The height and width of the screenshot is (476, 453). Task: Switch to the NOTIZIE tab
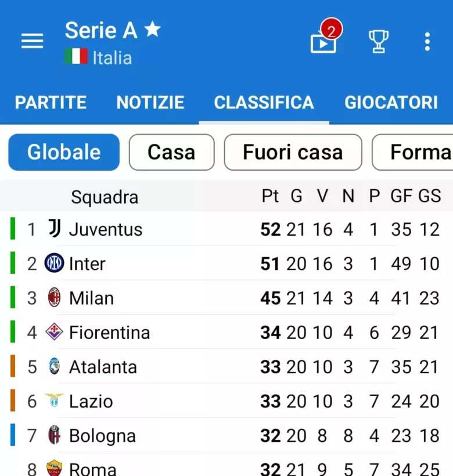pyautogui.click(x=150, y=103)
